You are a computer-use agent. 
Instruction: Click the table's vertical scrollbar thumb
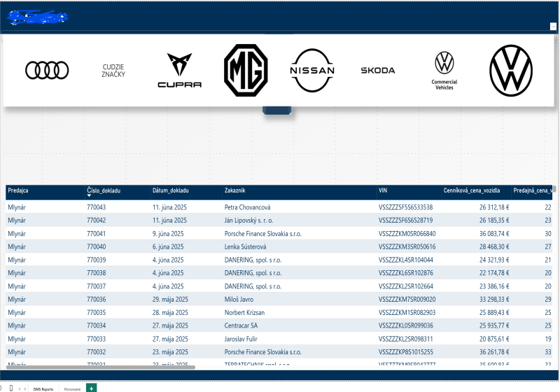tap(554, 189)
